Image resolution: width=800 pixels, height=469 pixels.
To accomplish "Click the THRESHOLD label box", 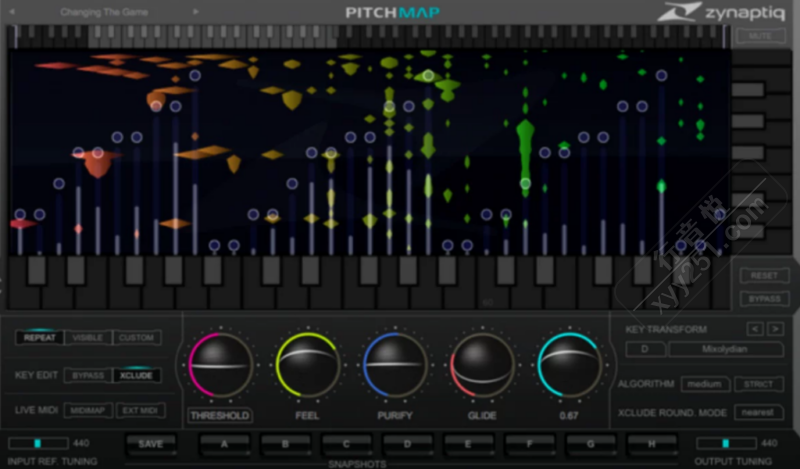I will tap(220, 415).
